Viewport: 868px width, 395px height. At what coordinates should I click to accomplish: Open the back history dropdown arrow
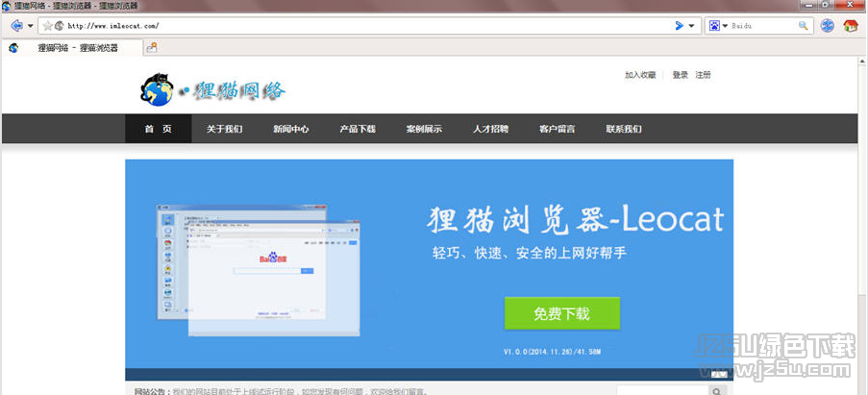pyautogui.click(x=31, y=25)
